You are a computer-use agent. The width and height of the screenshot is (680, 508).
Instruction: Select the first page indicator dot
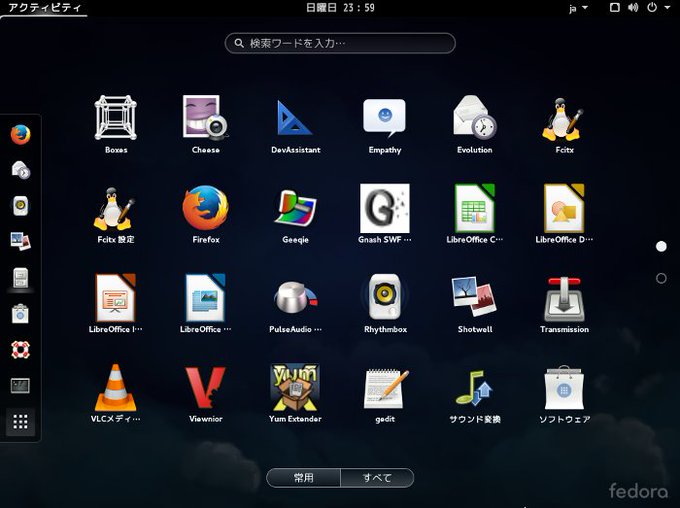[661, 246]
